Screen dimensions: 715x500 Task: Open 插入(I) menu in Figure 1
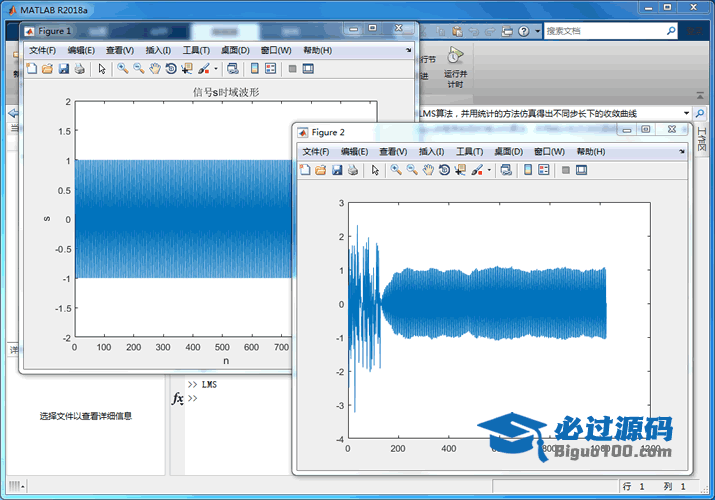coord(158,50)
